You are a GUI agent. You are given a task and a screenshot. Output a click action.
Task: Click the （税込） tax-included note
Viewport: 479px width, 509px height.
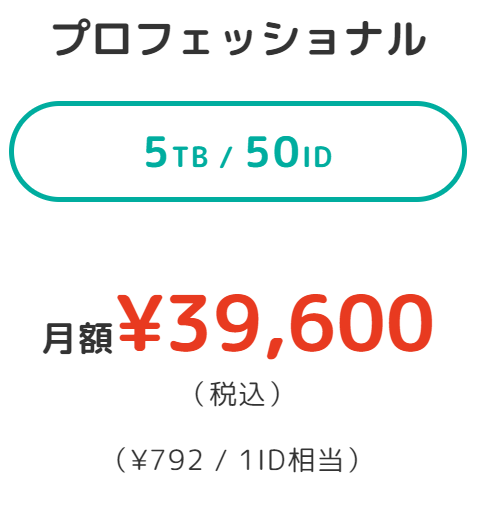coord(238,394)
